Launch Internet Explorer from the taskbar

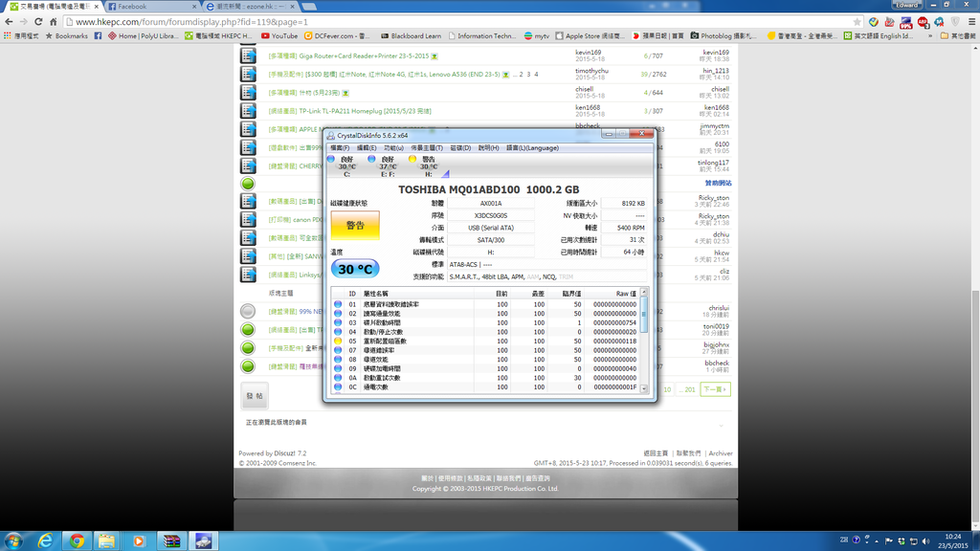pyautogui.click(x=45, y=540)
